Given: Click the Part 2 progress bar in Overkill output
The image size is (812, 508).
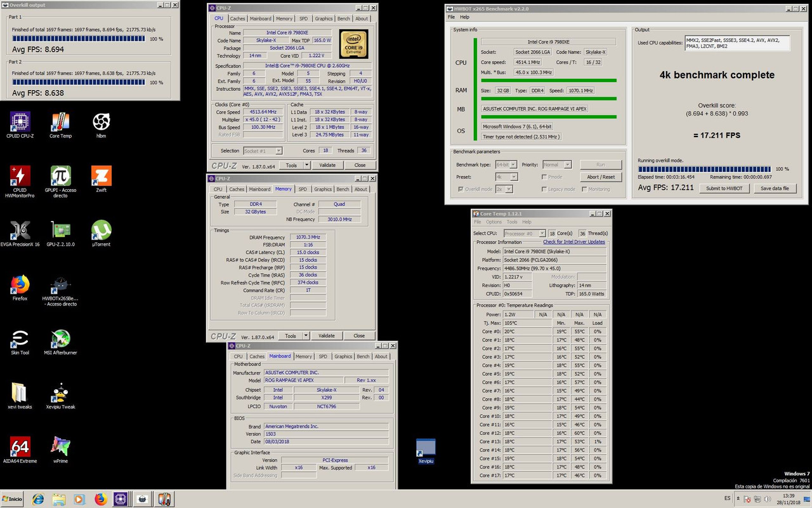Looking at the screenshot, I should click(x=79, y=83).
